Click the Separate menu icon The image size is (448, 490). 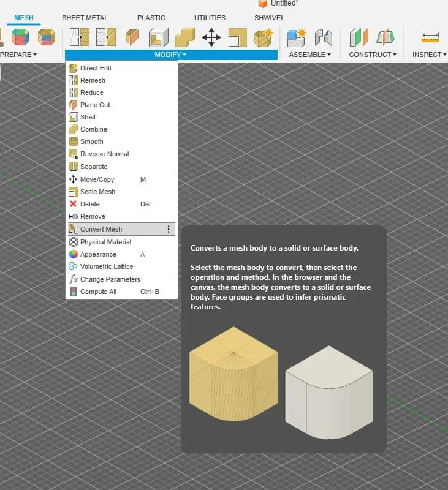[74, 167]
